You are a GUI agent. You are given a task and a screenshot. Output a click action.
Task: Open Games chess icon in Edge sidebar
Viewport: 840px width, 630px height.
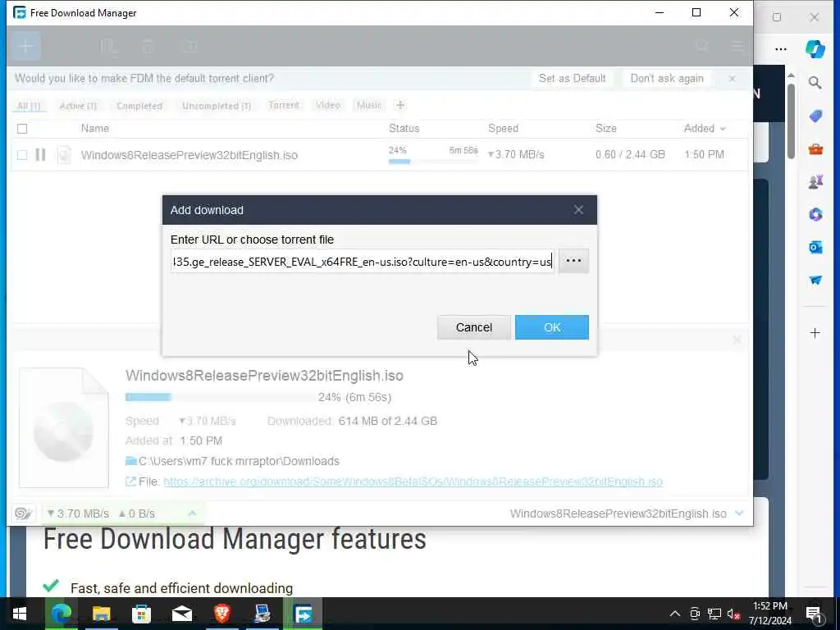(815, 182)
